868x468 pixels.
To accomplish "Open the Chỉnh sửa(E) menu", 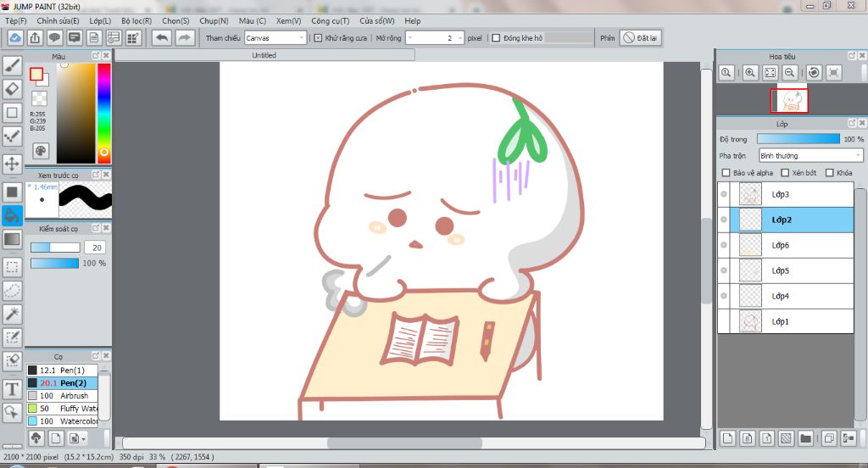I will pos(58,21).
